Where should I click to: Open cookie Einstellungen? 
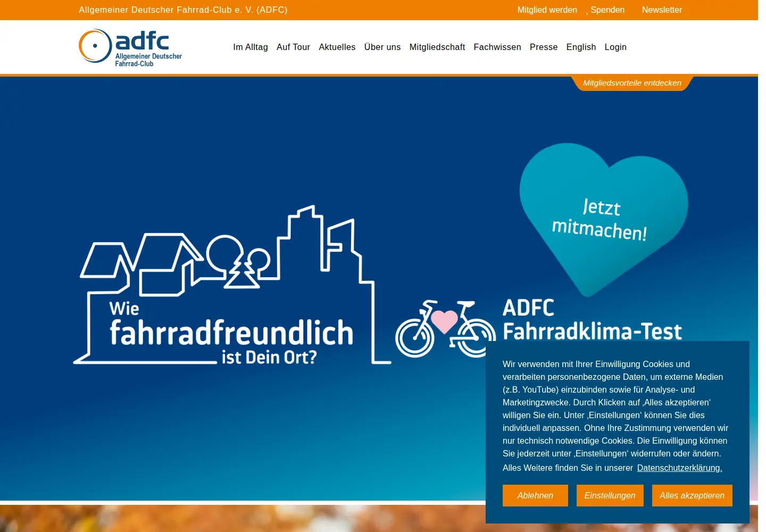[x=610, y=495]
